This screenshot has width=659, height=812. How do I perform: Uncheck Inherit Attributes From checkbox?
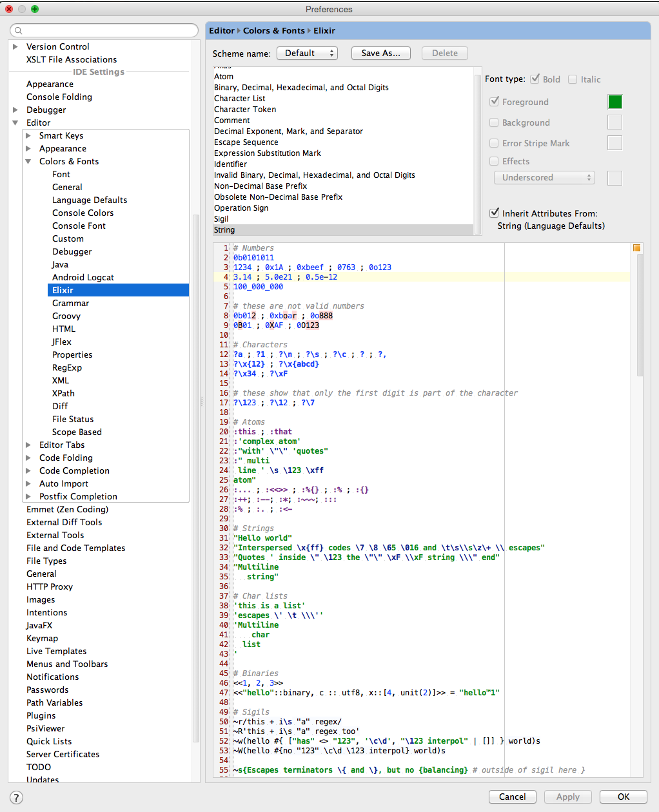click(x=495, y=213)
